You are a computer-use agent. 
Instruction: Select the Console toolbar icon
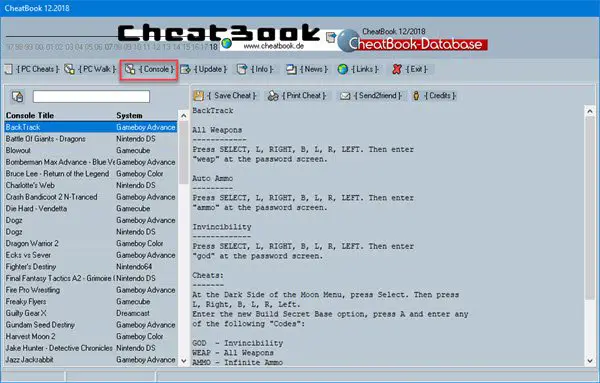coord(130,69)
